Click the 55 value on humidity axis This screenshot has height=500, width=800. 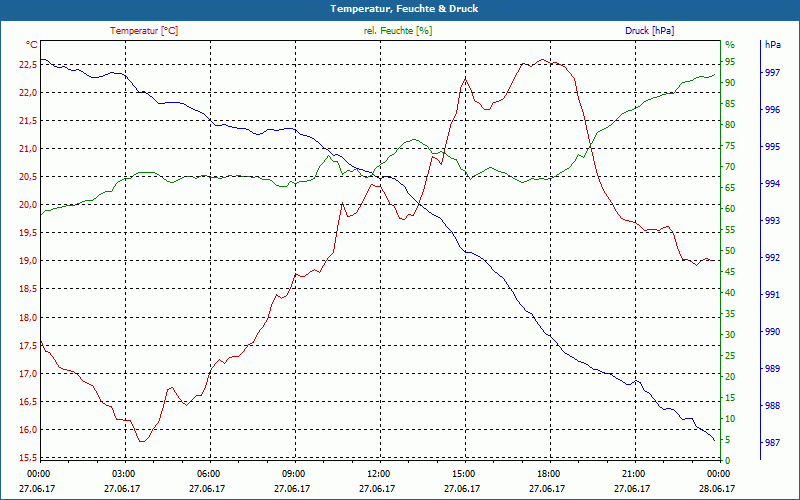[x=731, y=230]
